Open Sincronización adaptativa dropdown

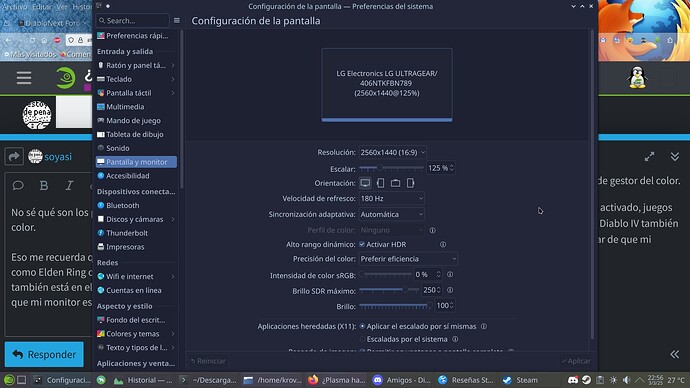click(392, 214)
